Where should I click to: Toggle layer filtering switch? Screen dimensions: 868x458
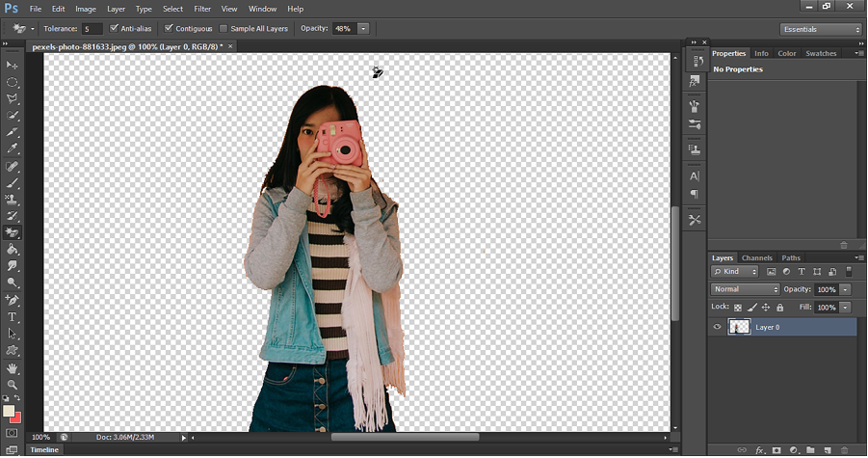tap(849, 271)
